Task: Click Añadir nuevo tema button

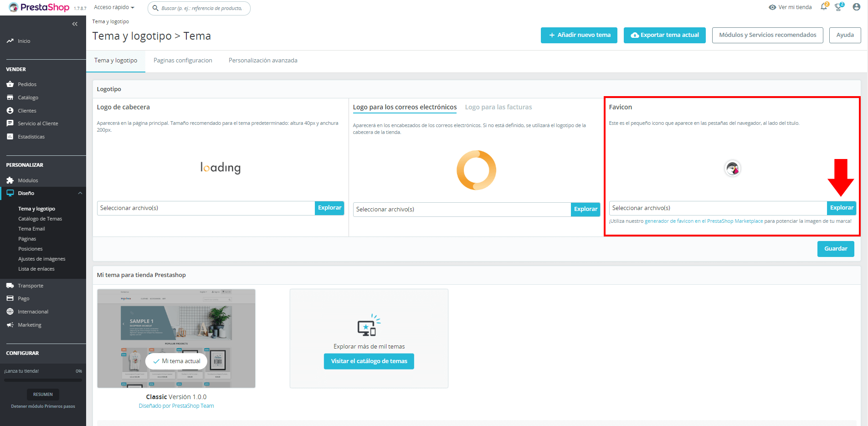Action: [579, 35]
